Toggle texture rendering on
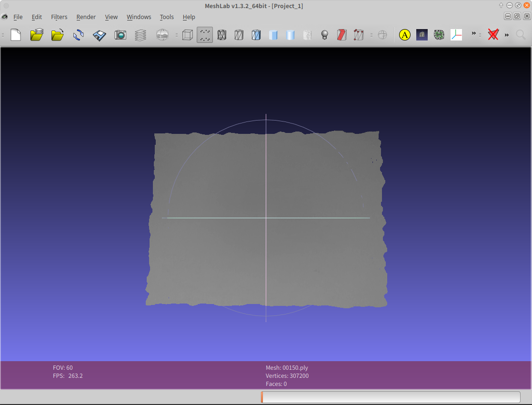 tap(307, 35)
